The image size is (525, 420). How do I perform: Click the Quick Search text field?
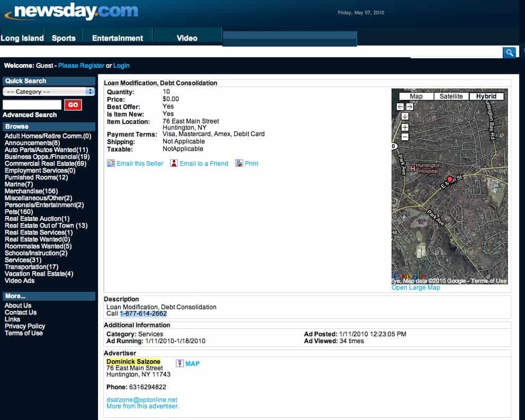click(x=32, y=105)
